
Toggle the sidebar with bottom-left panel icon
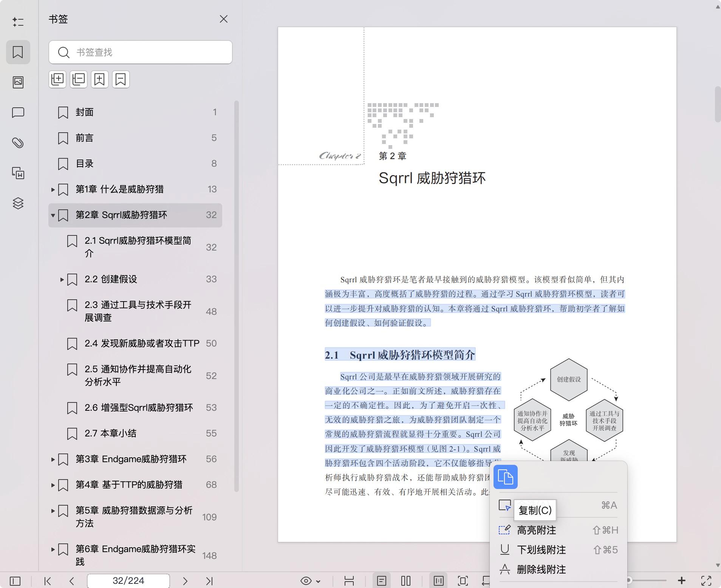[15, 581]
